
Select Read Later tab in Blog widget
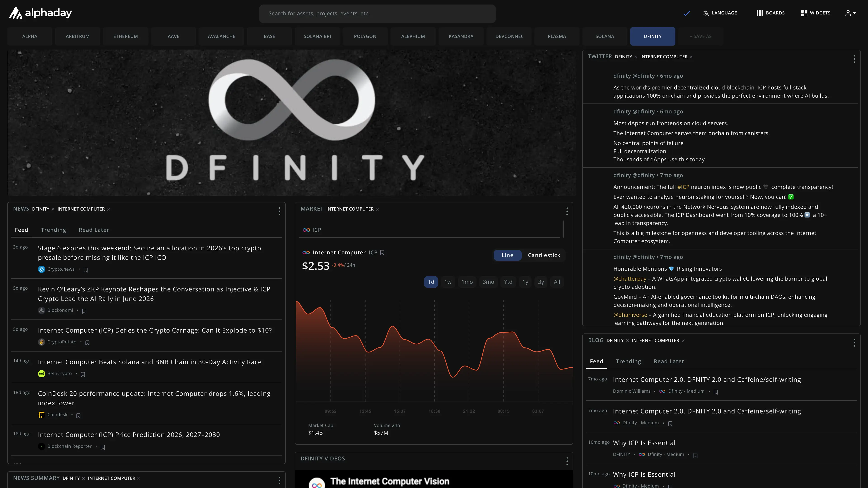pos(669,361)
